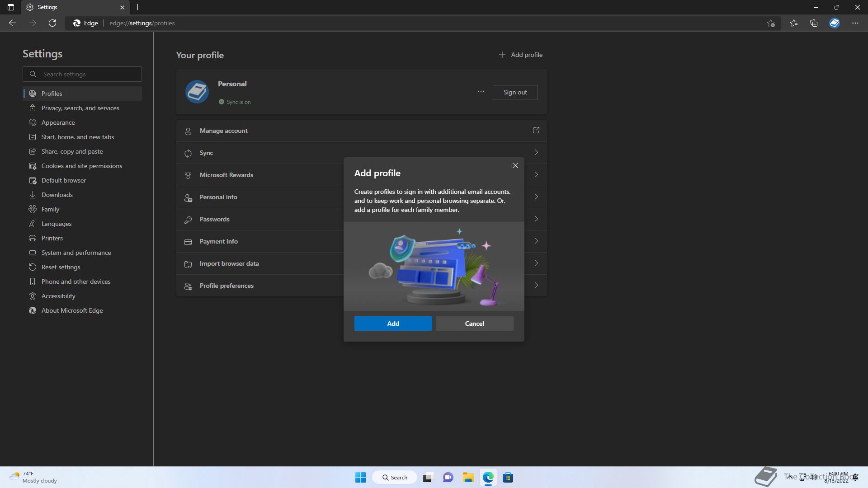
Task: Open Start, home, and new tabs settings
Action: [x=82, y=137]
